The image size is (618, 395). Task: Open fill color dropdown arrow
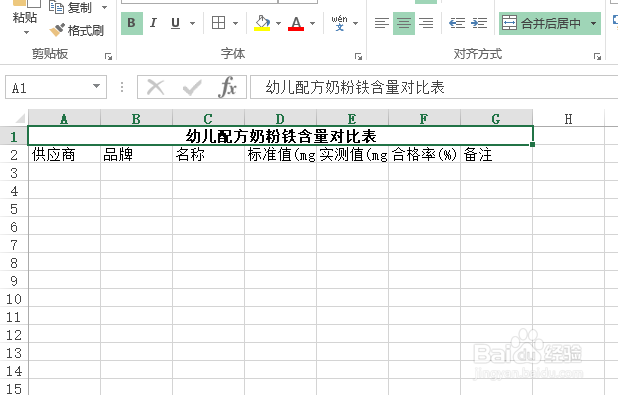pos(278,23)
